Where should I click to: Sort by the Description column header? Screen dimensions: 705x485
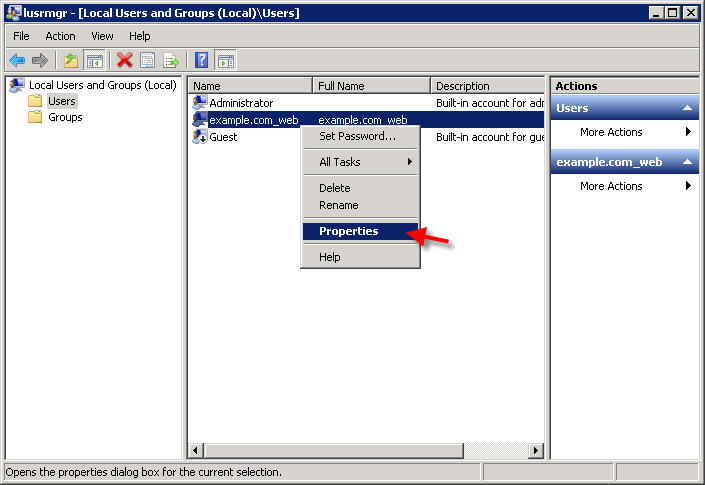[487, 85]
